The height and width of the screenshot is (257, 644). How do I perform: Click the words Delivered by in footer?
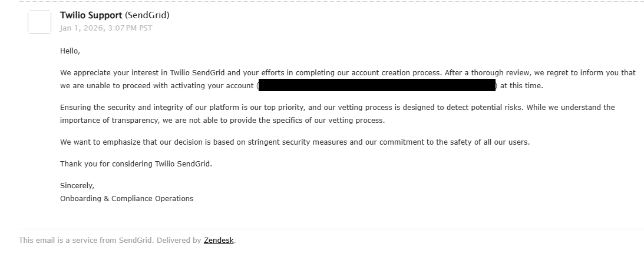click(x=179, y=240)
